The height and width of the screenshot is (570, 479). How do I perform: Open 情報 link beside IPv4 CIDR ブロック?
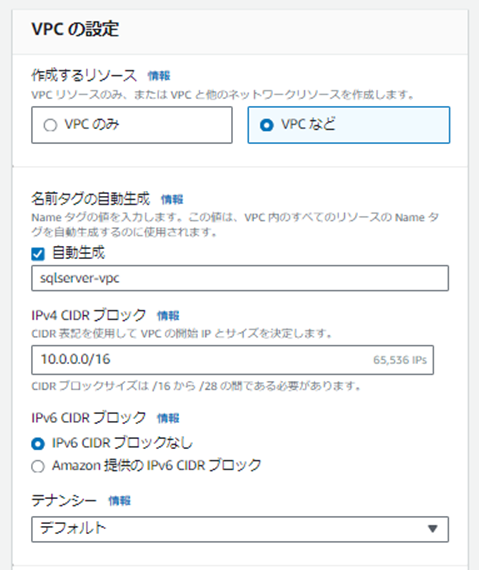click(168, 316)
